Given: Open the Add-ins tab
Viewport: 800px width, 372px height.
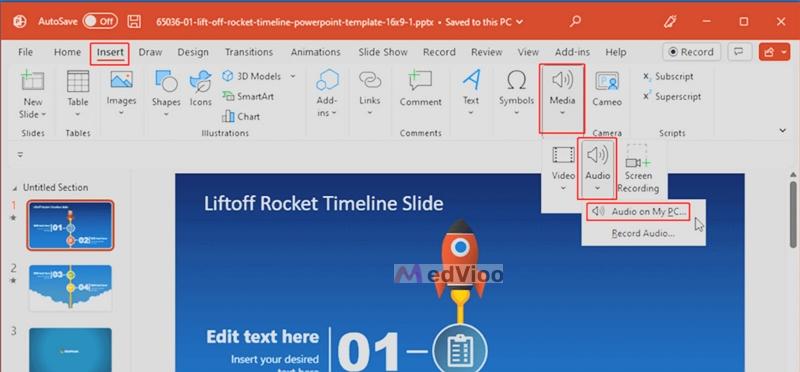Looking at the screenshot, I should click(572, 52).
